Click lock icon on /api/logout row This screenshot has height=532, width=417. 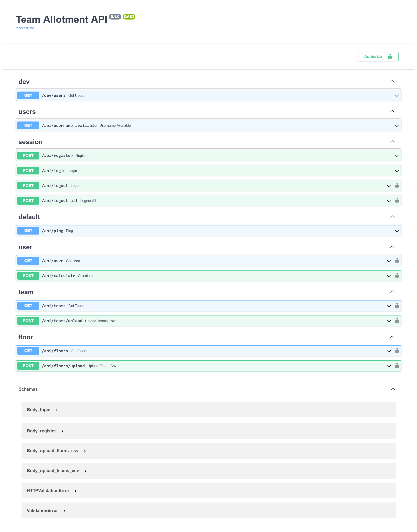(x=397, y=185)
